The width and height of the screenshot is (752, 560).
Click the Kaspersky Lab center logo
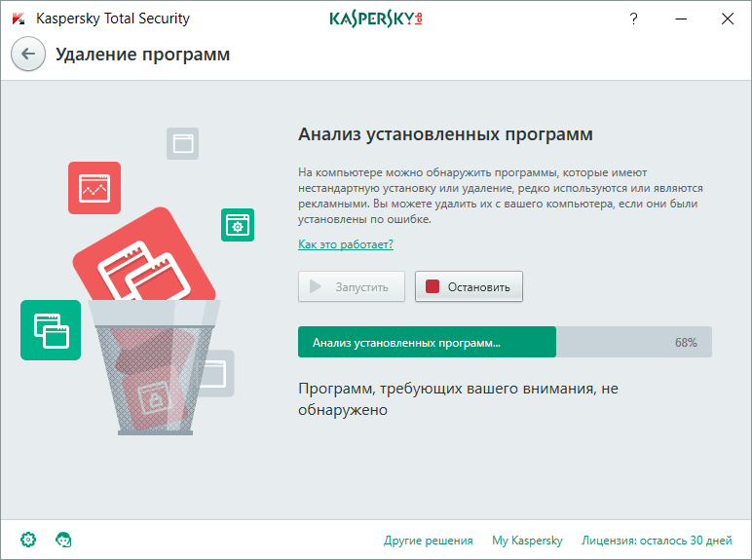(x=376, y=19)
